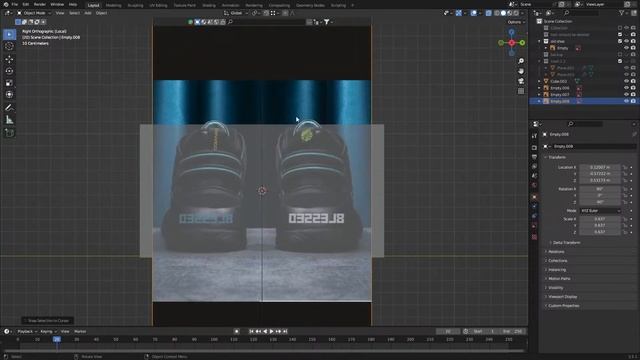Expand the Motion Paths panel
Viewport: 640px width, 360px height.
[557, 278]
